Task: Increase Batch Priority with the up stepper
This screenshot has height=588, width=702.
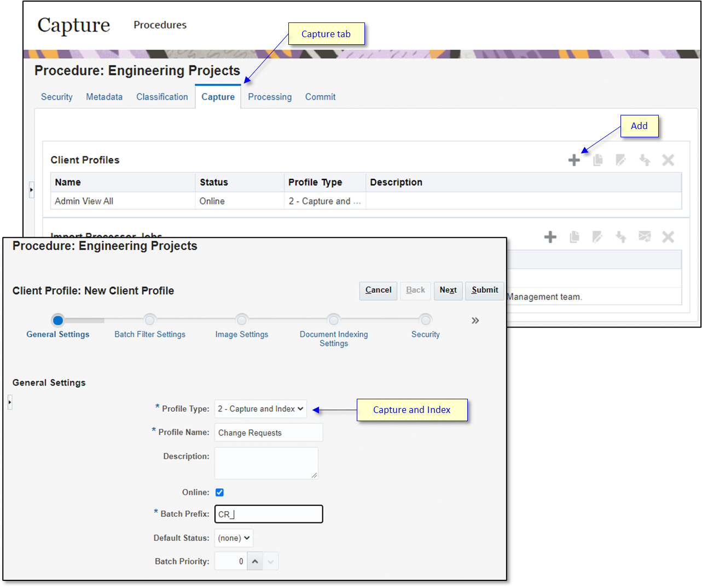Action: tap(255, 561)
